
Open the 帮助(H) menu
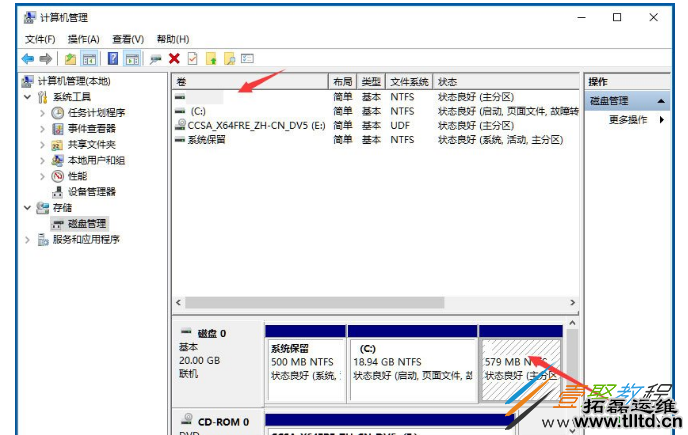tap(173, 40)
